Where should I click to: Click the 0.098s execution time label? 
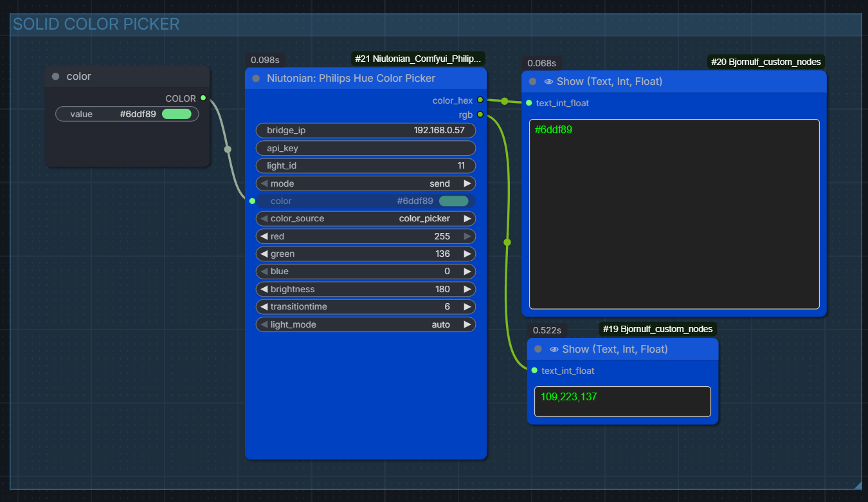[x=265, y=60]
